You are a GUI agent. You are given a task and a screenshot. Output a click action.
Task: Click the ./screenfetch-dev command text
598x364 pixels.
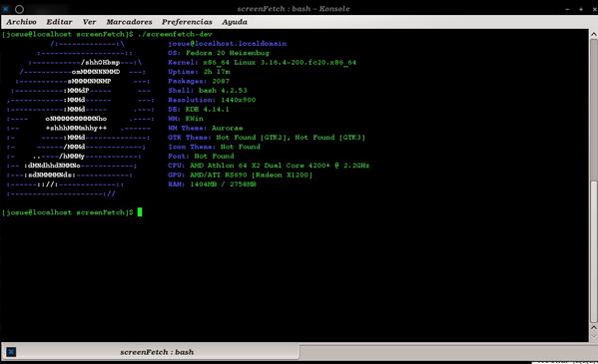click(x=175, y=34)
